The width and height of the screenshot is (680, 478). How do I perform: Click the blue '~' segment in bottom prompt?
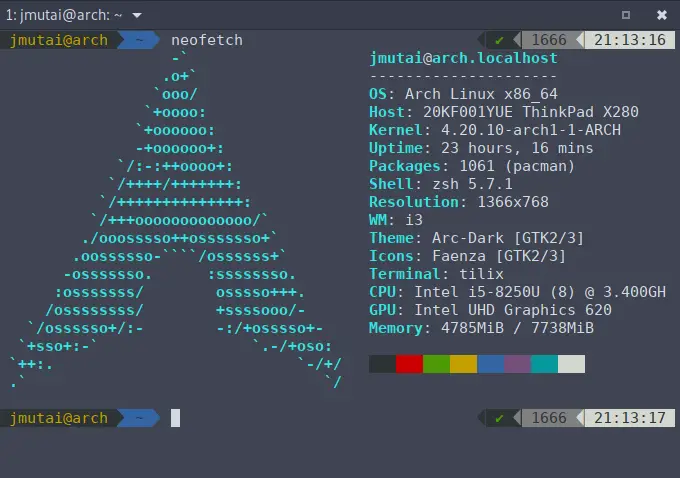139,419
